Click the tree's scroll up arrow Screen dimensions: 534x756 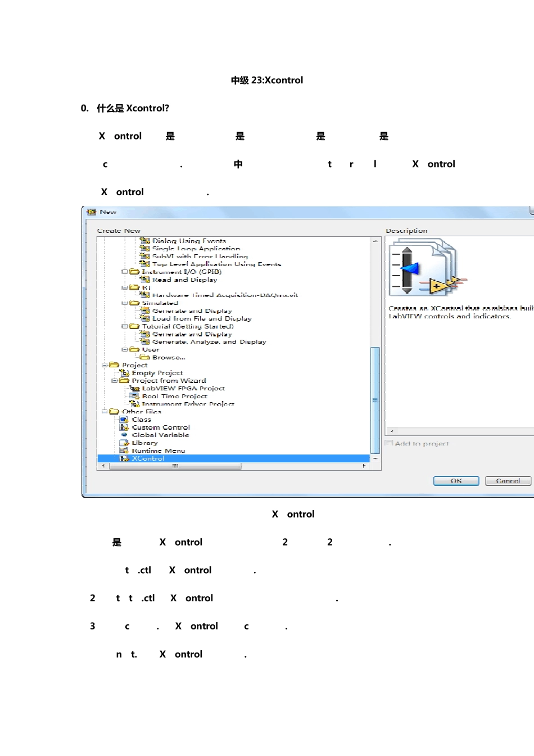click(x=375, y=241)
